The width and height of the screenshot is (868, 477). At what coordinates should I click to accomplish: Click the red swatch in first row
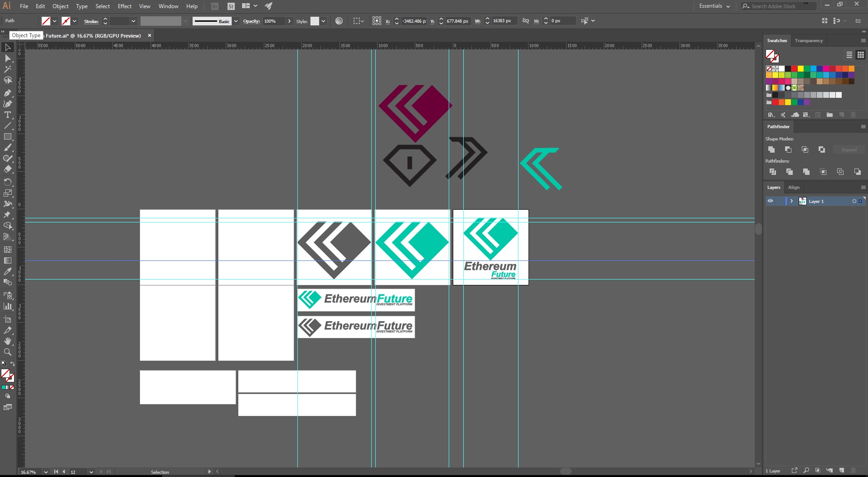tap(794, 69)
